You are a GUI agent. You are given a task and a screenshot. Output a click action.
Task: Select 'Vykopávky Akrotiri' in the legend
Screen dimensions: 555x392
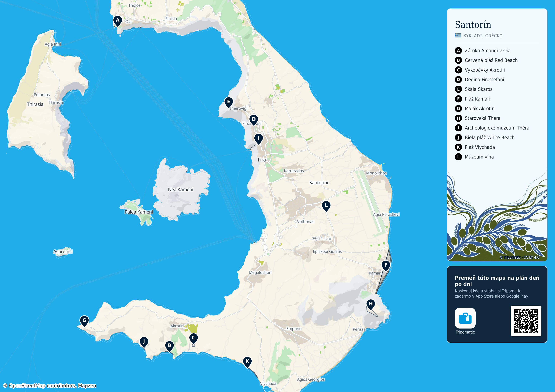tap(485, 70)
